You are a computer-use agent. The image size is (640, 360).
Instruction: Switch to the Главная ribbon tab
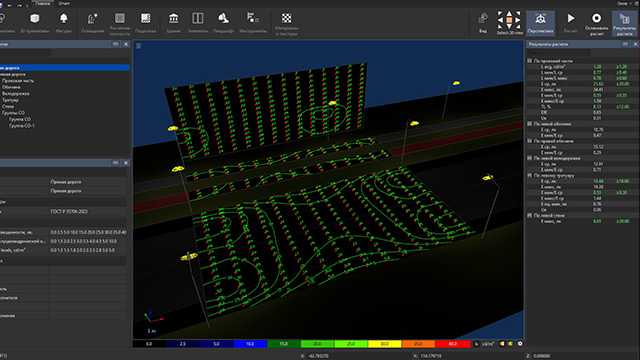(x=42, y=3)
